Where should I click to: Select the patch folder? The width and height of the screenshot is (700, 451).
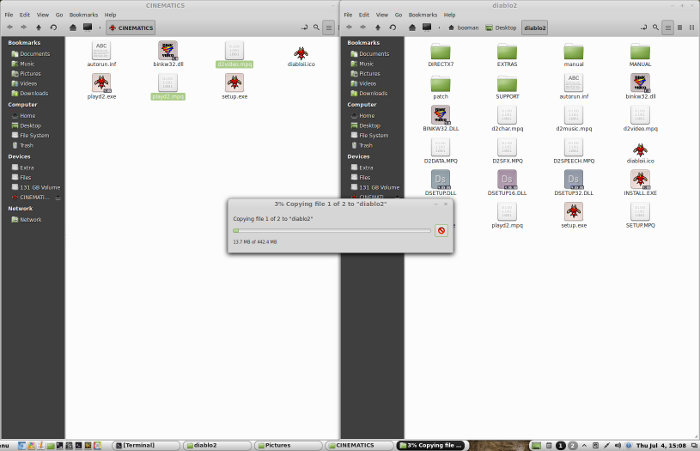[x=441, y=88]
